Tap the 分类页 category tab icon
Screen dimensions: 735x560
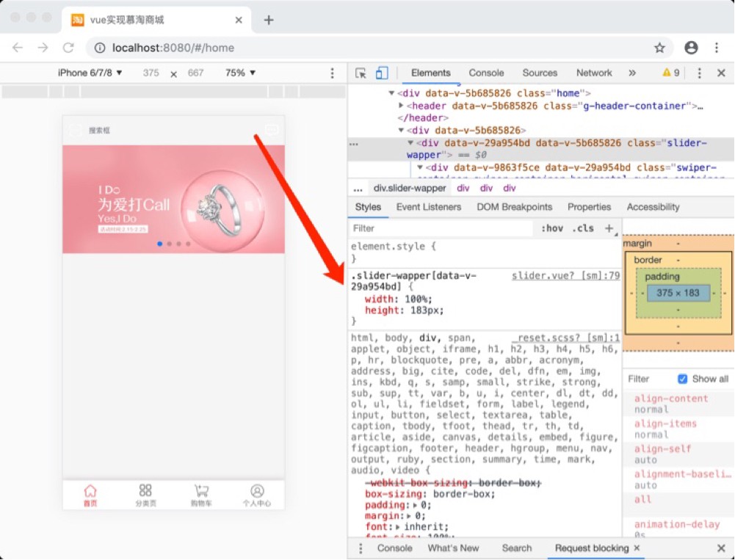[145, 490]
